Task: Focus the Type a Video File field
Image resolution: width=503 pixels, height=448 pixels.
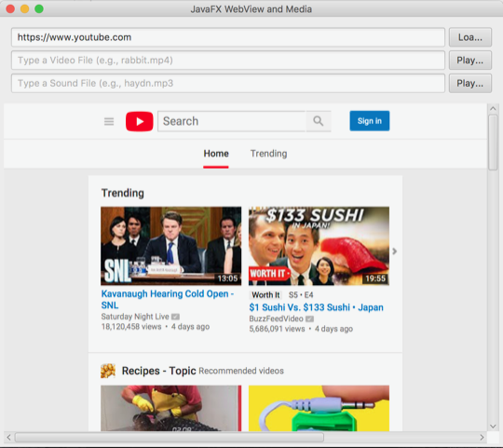Action: click(x=228, y=61)
